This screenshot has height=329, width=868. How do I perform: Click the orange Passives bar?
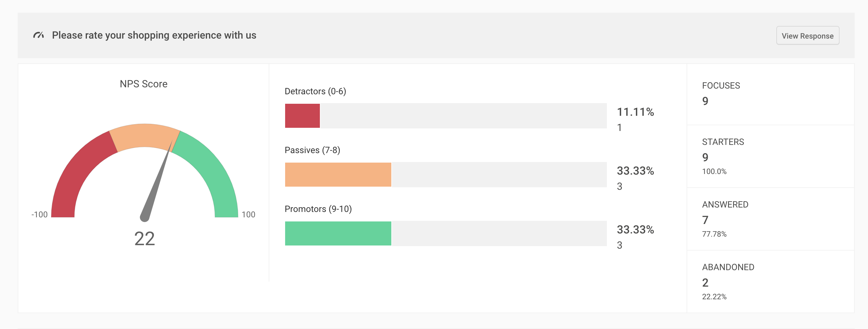(338, 175)
